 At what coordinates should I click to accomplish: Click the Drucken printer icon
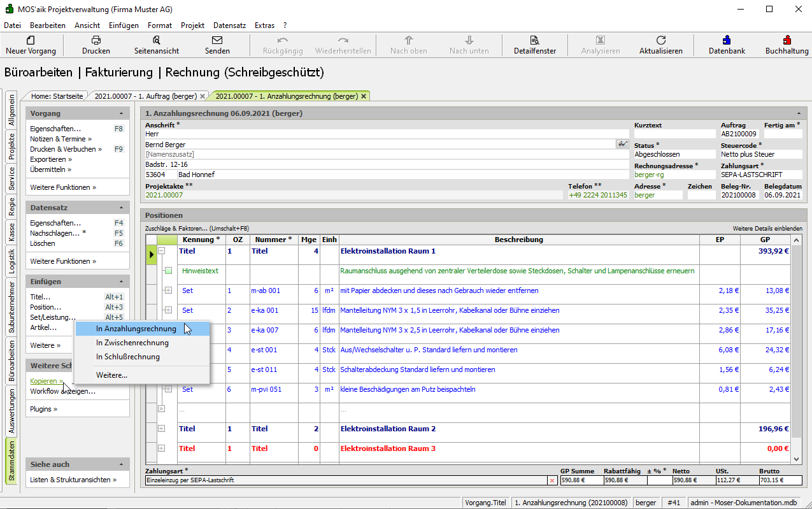(96, 40)
